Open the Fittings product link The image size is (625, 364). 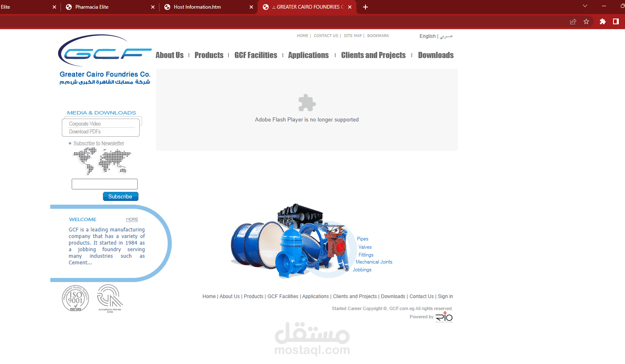(x=366, y=255)
